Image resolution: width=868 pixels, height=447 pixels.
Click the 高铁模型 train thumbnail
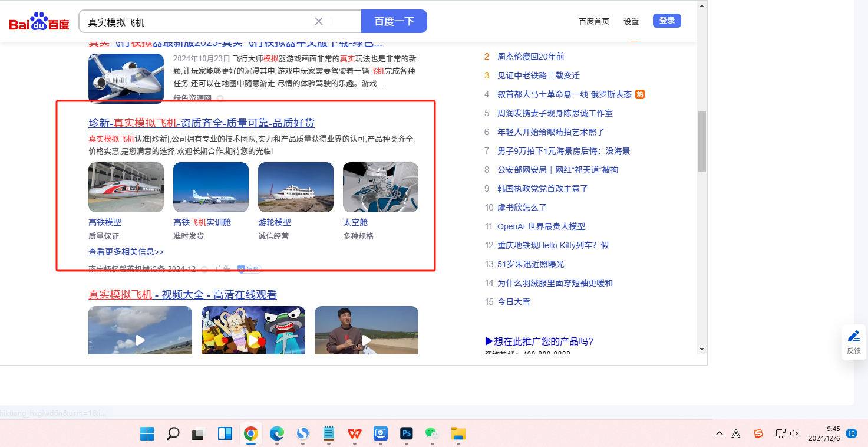click(x=126, y=187)
